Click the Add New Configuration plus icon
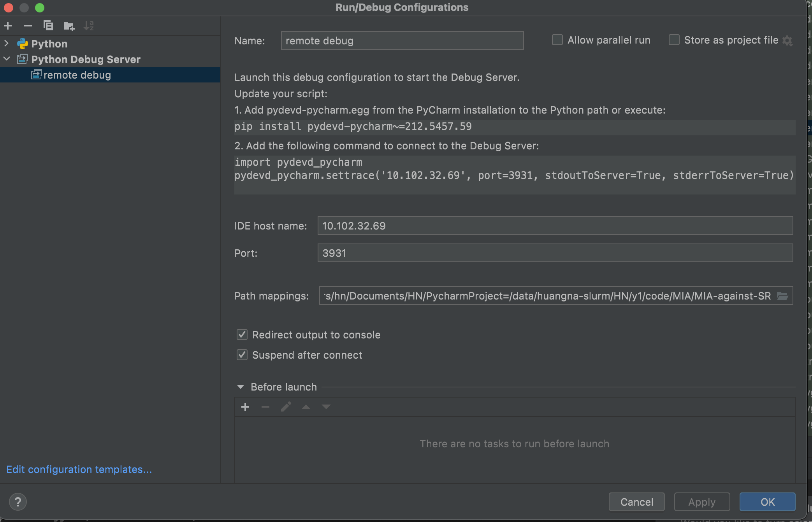This screenshot has height=522, width=812. [x=8, y=26]
